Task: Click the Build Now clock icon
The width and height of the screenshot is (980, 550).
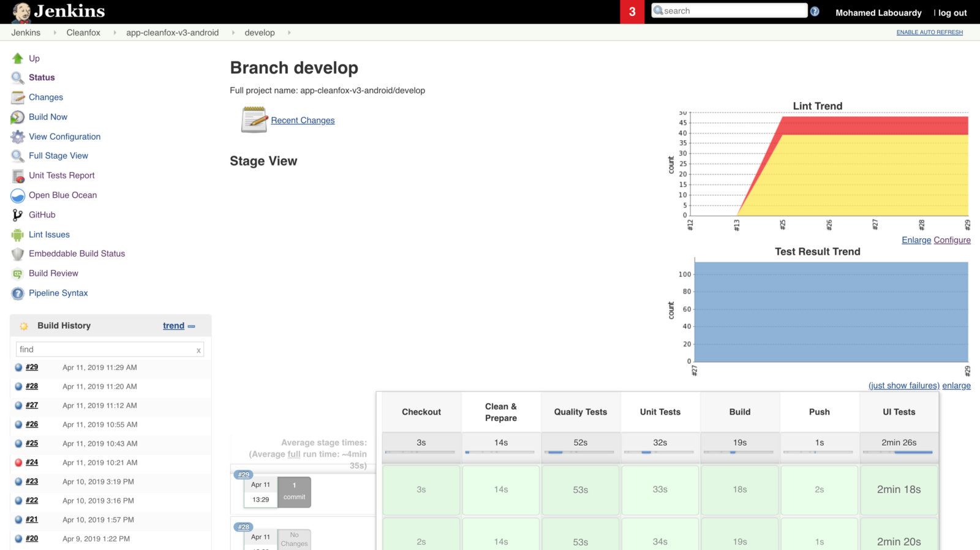Action: click(x=18, y=117)
